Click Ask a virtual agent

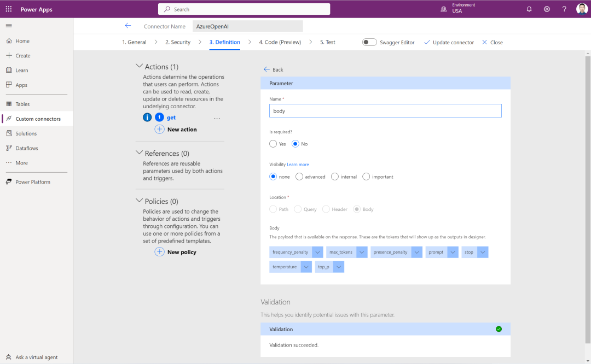(37, 357)
